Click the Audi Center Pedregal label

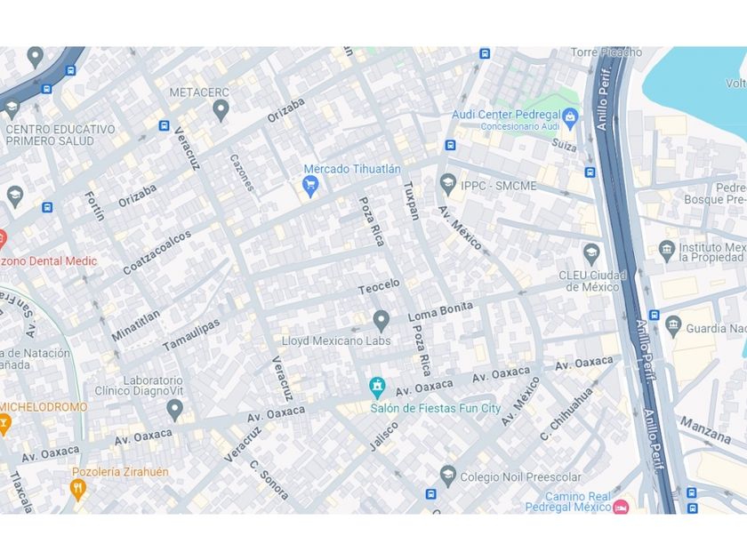tap(506, 115)
